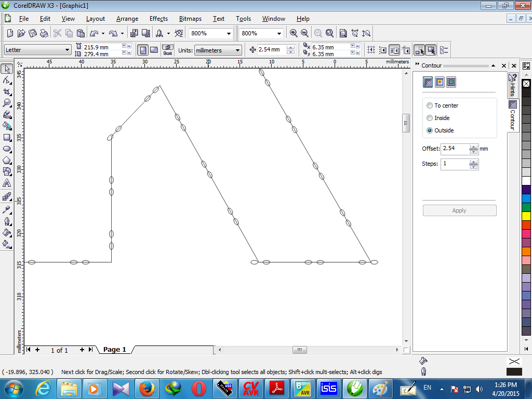Click the contour Offset value field
This screenshot has width=532, height=399.
454,149
